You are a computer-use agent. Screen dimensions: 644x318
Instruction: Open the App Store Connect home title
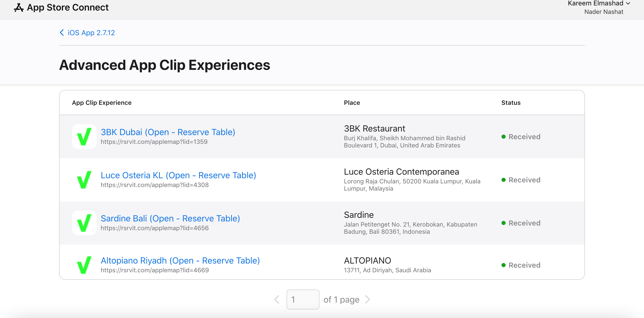click(68, 7)
